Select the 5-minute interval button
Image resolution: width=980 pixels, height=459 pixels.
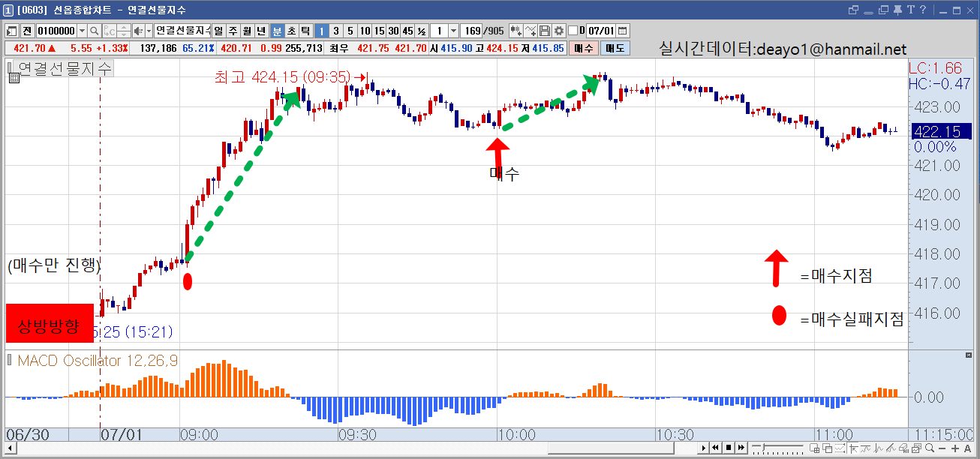[x=350, y=31]
